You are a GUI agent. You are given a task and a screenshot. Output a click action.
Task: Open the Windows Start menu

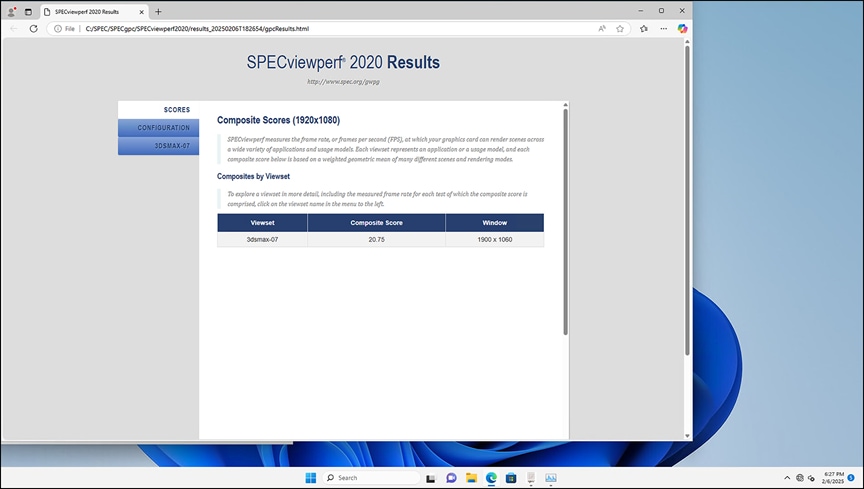pos(311,478)
